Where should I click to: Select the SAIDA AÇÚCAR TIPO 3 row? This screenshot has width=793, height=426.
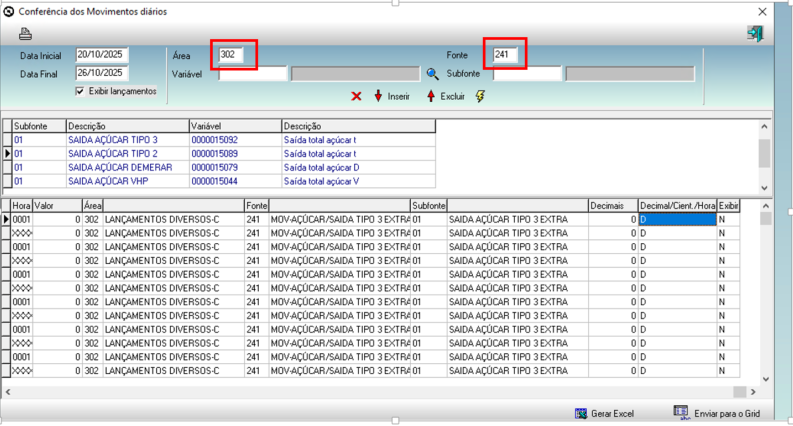(x=219, y=140)
